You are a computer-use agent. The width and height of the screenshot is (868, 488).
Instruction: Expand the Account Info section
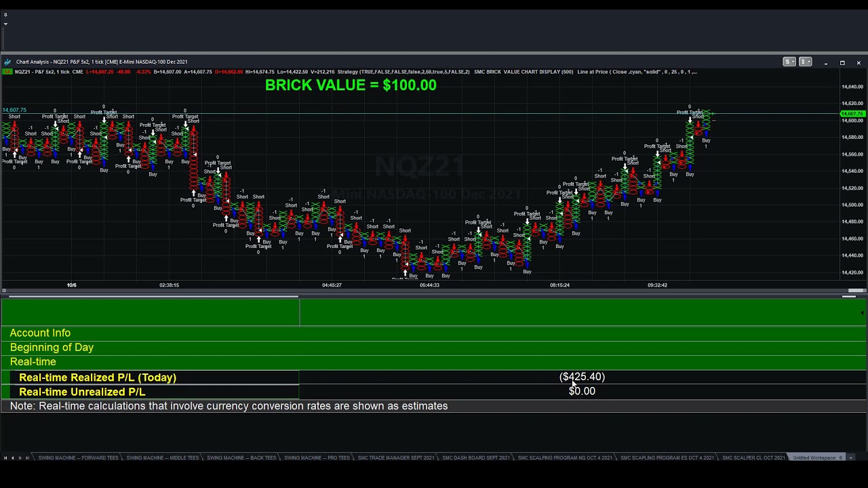pyautogui.click(x=434, y=333)
